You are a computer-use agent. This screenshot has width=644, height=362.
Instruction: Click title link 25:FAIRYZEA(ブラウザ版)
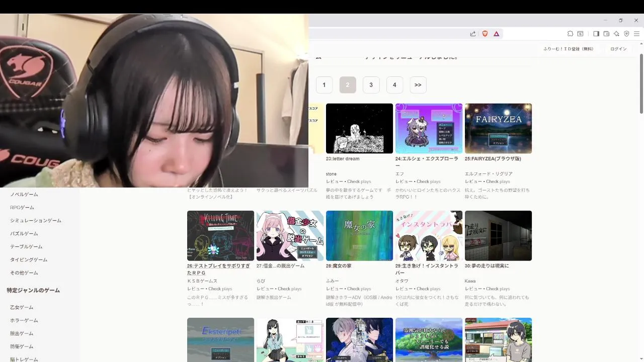point(493,159)
